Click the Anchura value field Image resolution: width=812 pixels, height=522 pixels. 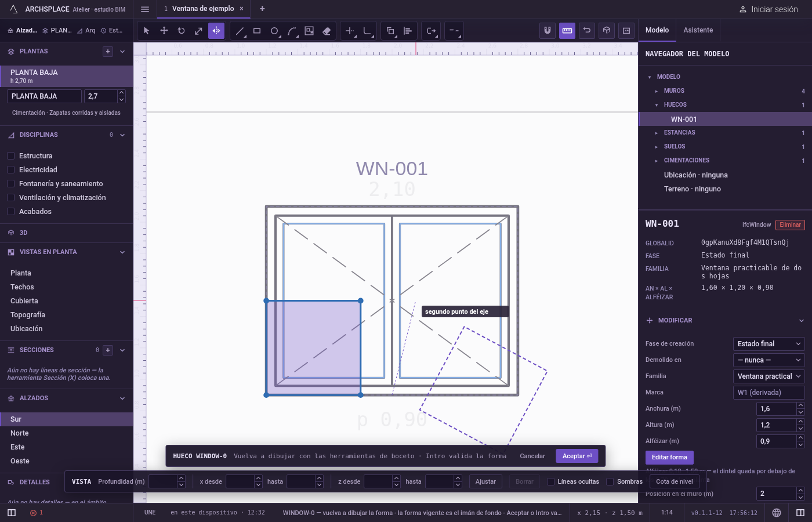pos(777,409)
